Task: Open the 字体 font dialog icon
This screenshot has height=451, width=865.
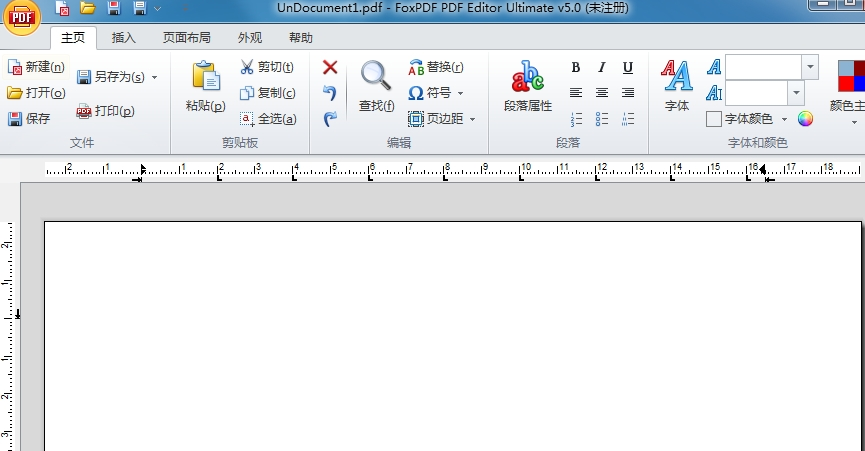Action: point(677,85)
